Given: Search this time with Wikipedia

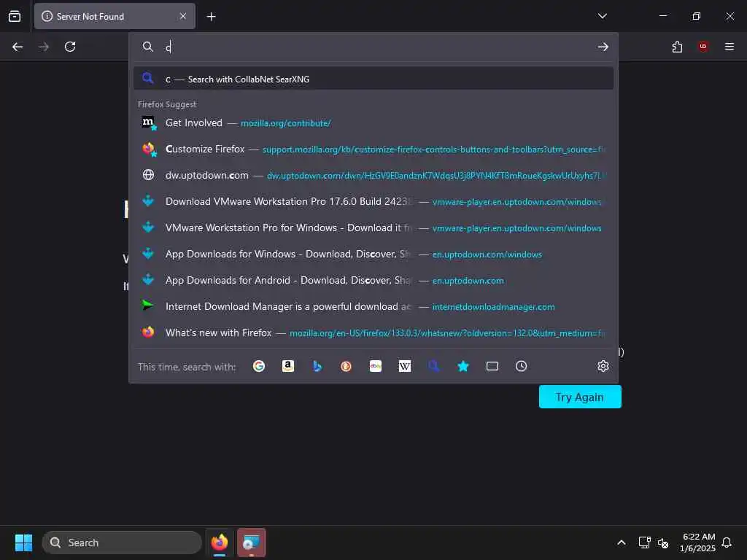Looking at the screenshot, I should [404, 366].
